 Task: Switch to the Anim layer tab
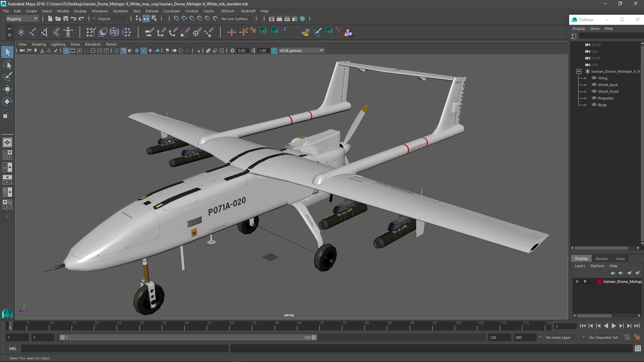(x=620, y=259)
